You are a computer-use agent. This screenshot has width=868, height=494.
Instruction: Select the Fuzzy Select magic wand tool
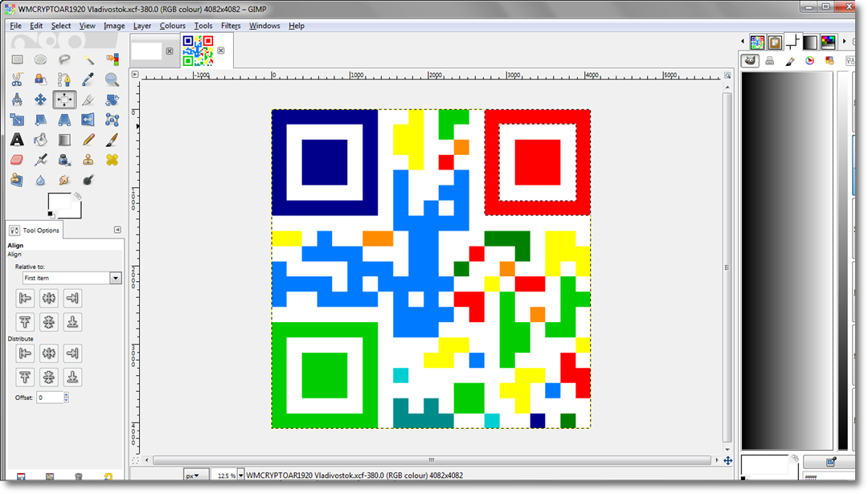coord(88,59)
